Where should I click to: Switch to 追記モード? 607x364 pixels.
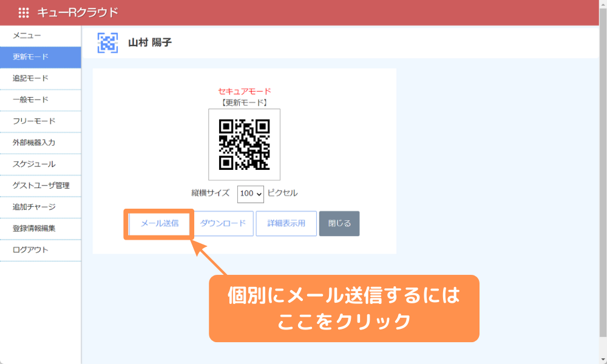[x=40, y=78]
